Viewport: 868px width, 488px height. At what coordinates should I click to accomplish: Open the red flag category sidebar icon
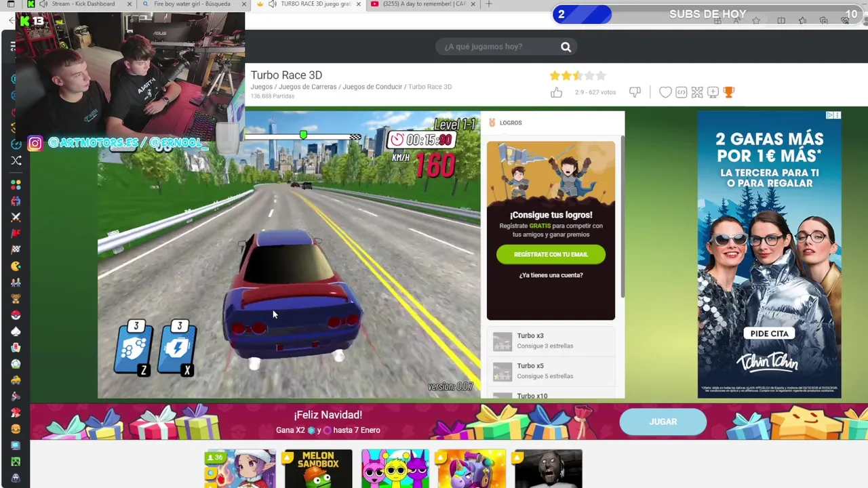[x=16, y=233]
